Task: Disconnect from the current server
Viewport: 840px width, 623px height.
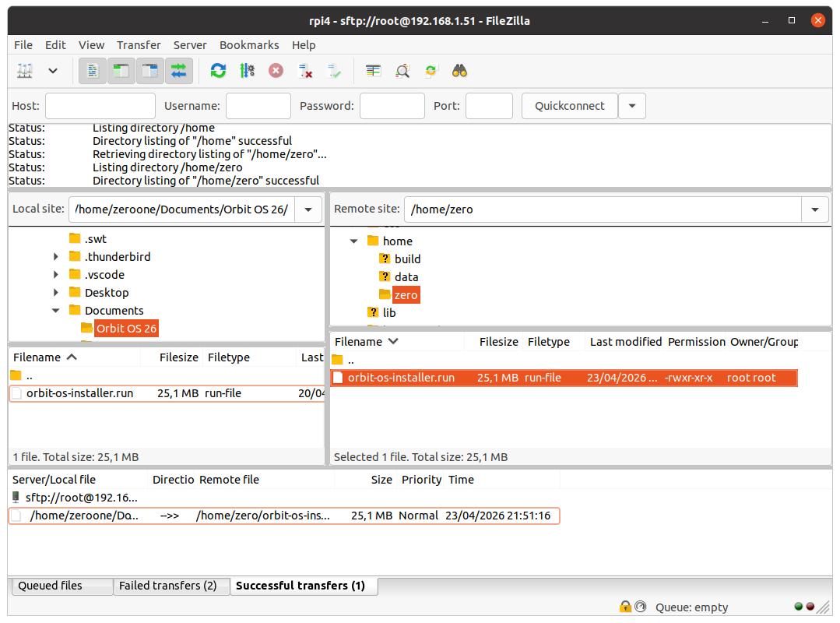Action: 304,71
